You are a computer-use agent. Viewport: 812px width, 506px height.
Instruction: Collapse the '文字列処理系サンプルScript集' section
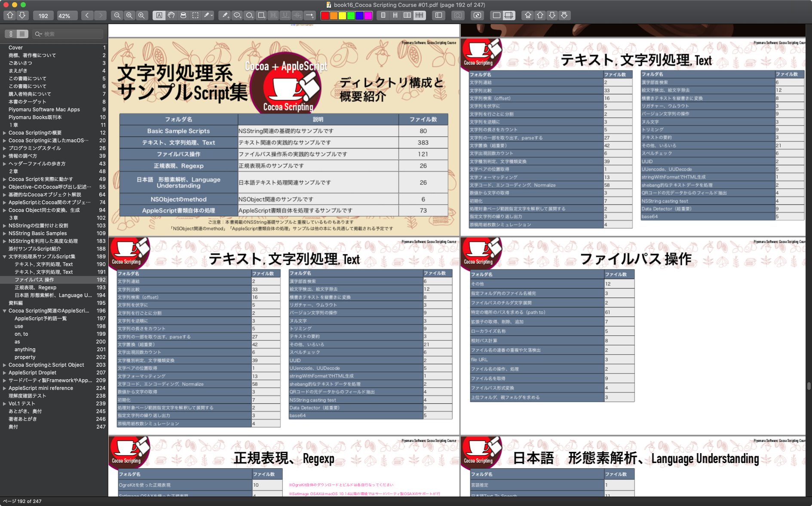tap(4, 257)
